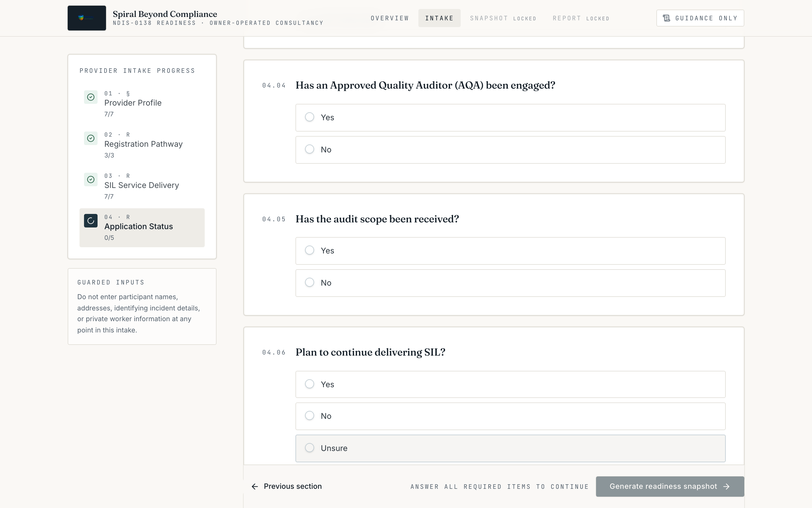Select No for AQA engaged question
This screenshot has height=508, width=812.
pos(510,150)
